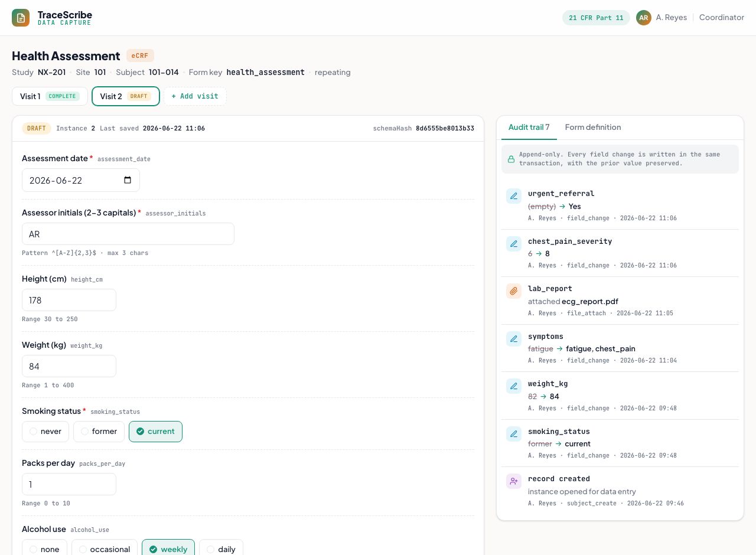Switch to Visit 2 draft tab
This screenshot has height=555, width=756.
pos(126,96)
